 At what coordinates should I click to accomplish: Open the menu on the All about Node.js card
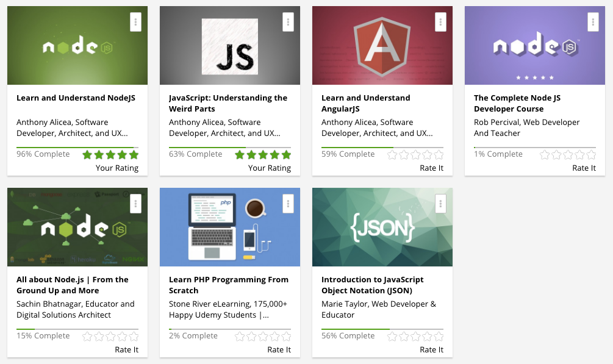(135, 203)
